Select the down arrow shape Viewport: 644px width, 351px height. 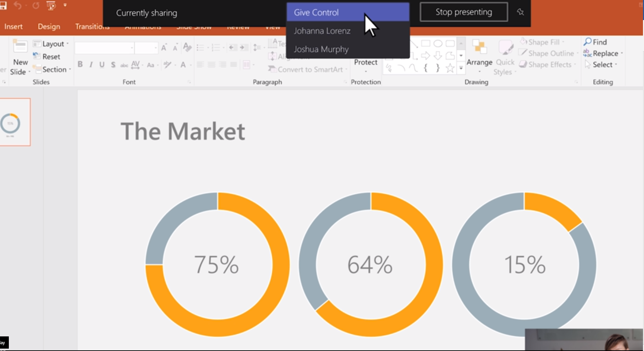(x=438, y=56)
